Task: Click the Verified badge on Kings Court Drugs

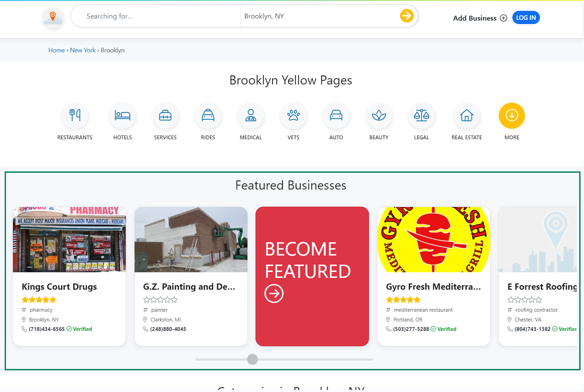Action: tap(79, 329)
